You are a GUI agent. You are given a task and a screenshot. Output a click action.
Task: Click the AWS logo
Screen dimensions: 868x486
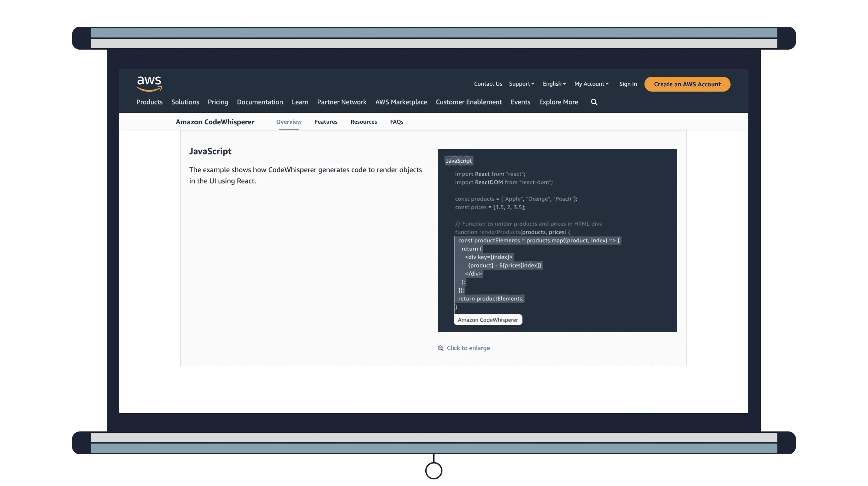pos(149,84)
